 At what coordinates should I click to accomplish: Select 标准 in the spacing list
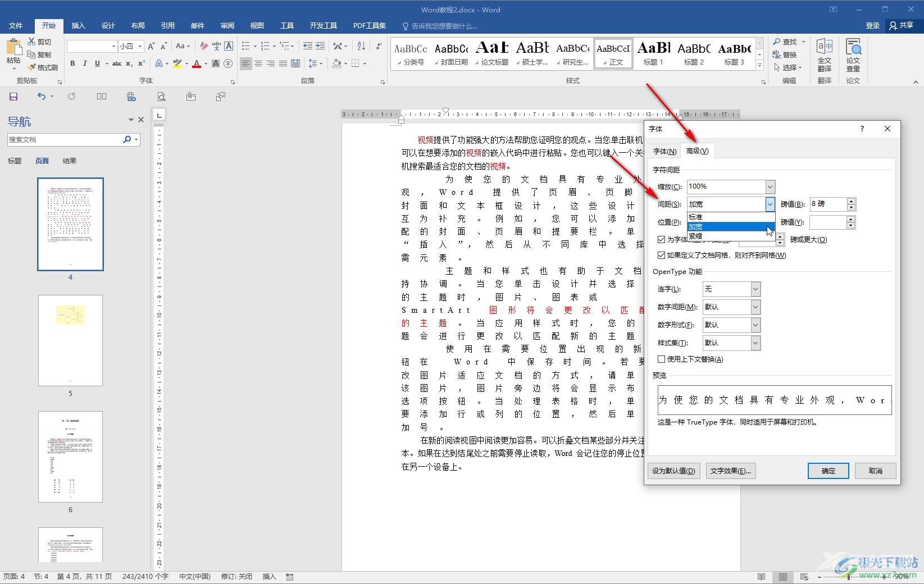click(731, 217)
